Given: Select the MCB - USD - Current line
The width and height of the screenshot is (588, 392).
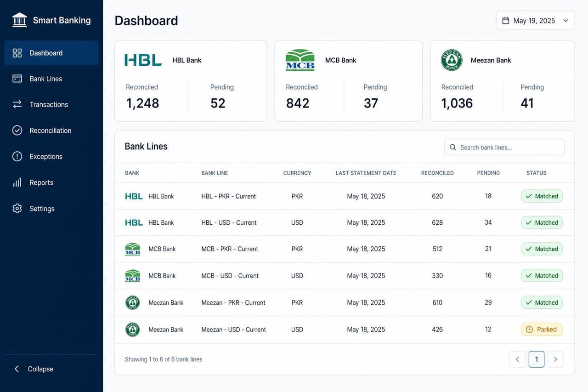Looking at the screenshot, I should 345,276.
